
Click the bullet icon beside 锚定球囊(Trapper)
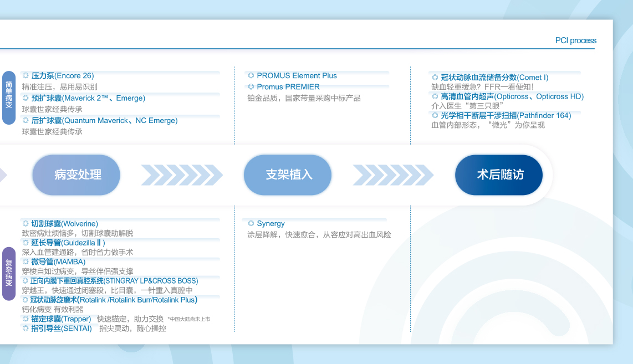point(25,319)
